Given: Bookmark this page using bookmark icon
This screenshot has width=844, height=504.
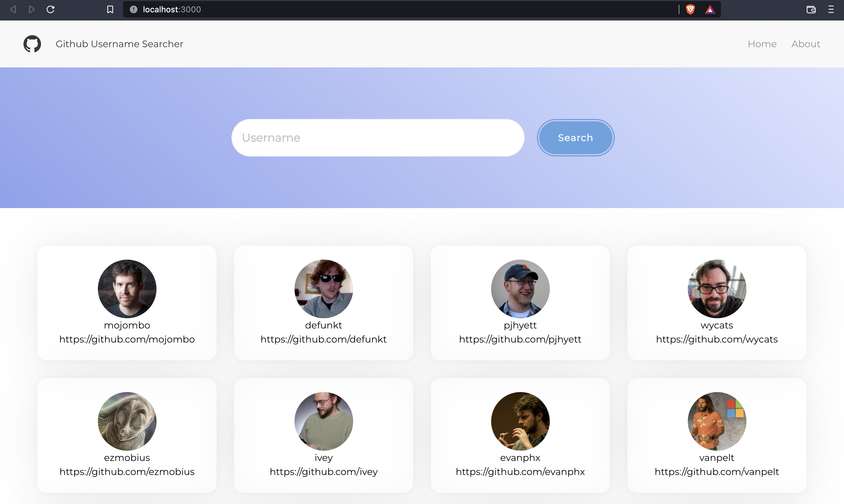Looking at the screenshot, I should tap(110, 9).
